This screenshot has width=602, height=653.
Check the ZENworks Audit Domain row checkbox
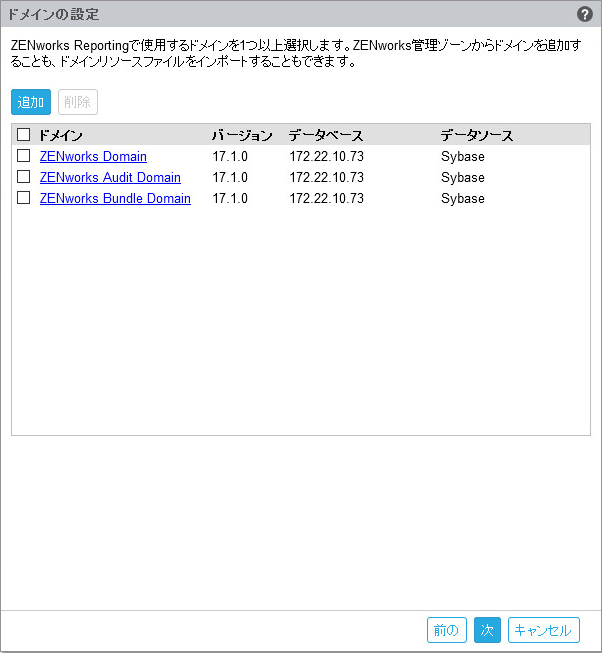pos(23,177)
